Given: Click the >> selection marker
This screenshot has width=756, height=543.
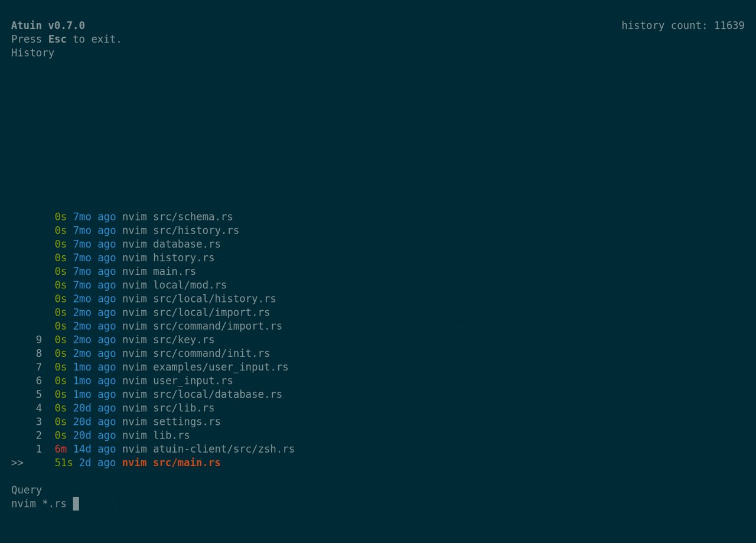Looking at the screenshot, I should tap(17, 462).
